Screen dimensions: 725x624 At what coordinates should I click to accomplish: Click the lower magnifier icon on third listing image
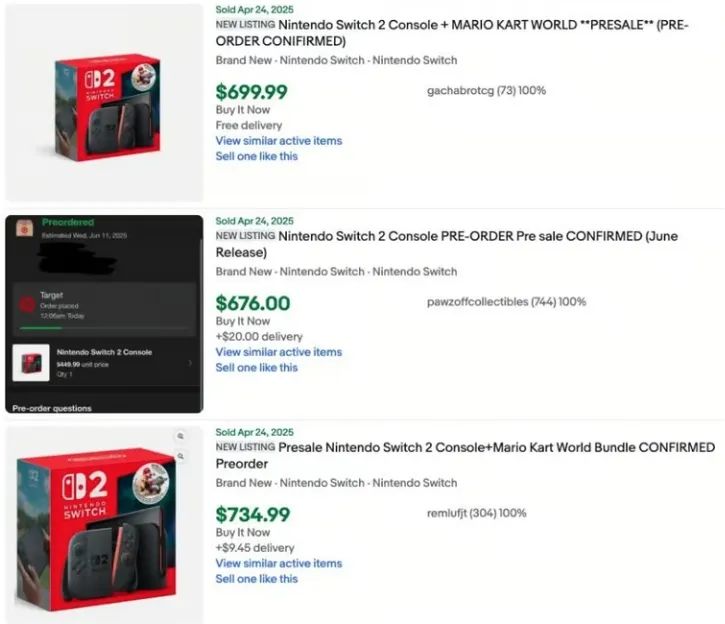pyautogui.click(x=180, y=456)
